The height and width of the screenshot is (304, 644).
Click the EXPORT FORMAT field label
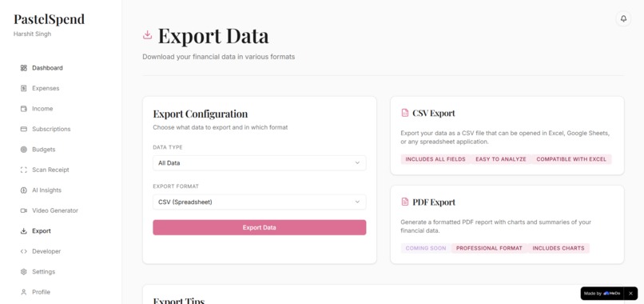coord(176,186)
